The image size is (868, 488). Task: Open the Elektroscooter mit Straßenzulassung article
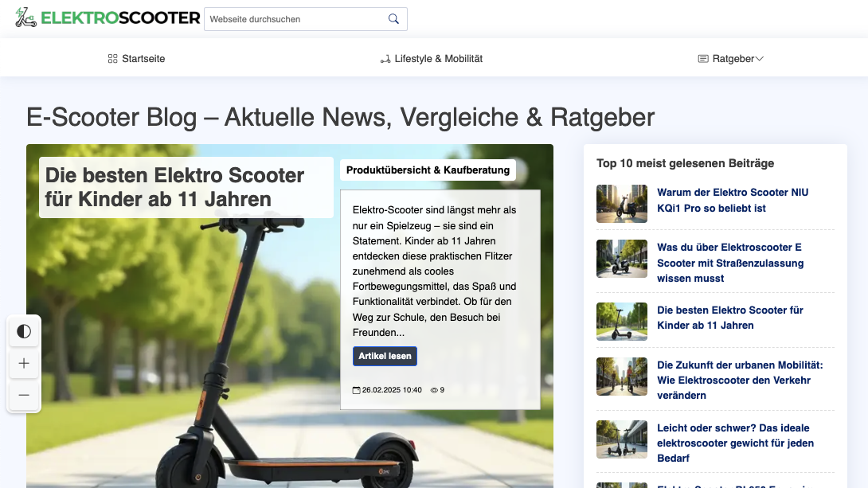coord(729,263)
